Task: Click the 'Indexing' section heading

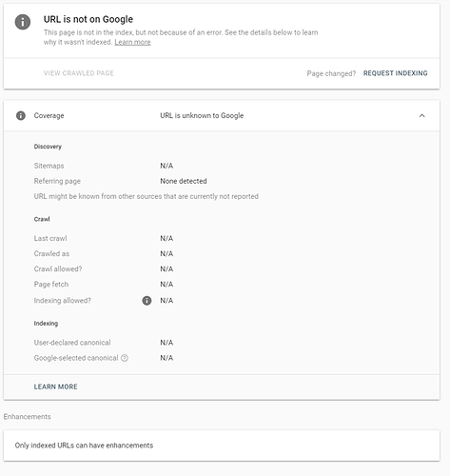Action: pos(46,324)
